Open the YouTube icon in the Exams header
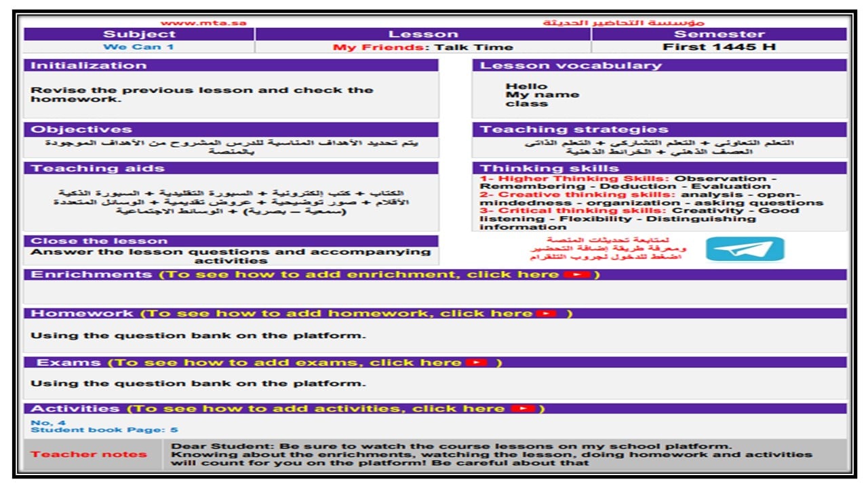The image size is (868, 488). [477, 363]
